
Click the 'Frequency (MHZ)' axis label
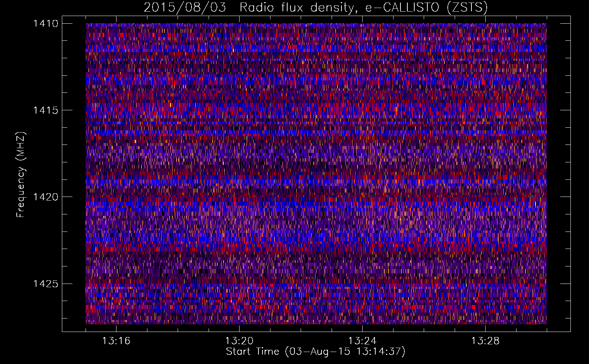[x=21, y=174]
